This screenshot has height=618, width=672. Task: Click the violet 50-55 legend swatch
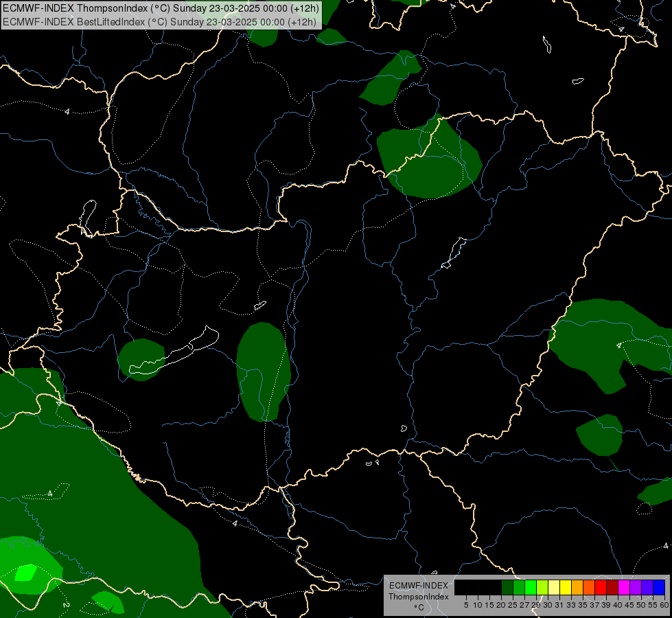point(647,587)
